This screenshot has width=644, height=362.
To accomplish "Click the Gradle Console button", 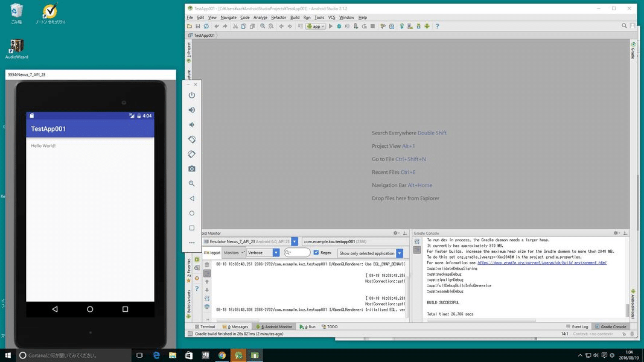I will pos(611,326).
